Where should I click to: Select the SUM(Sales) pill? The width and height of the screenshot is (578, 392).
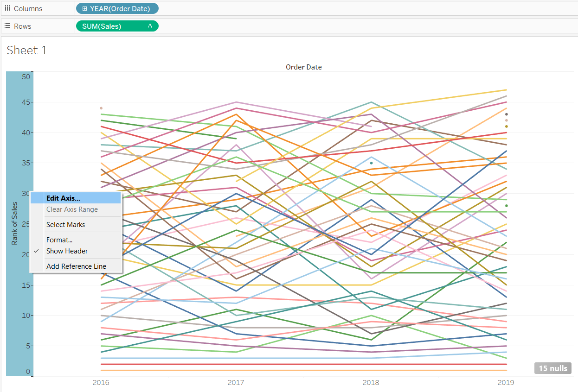click(117, 26)
